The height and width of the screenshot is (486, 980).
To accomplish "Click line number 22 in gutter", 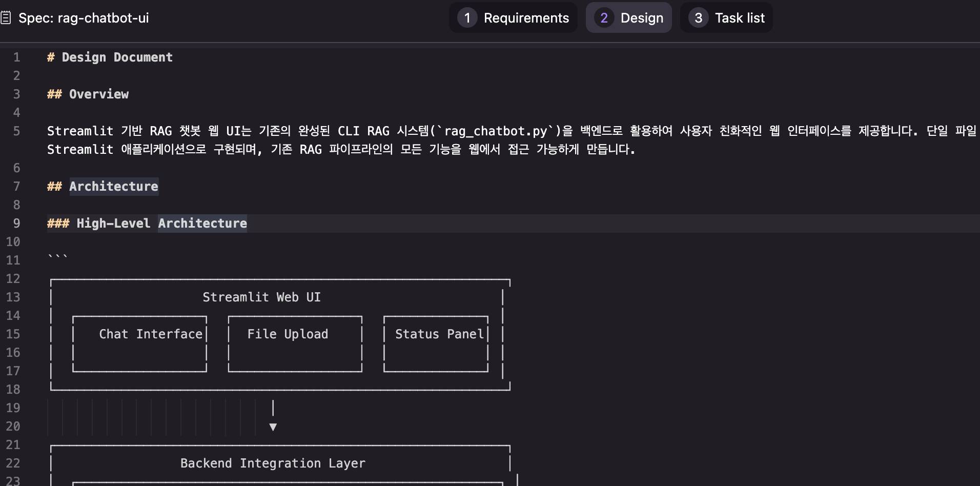I will [x=13, y=463].
